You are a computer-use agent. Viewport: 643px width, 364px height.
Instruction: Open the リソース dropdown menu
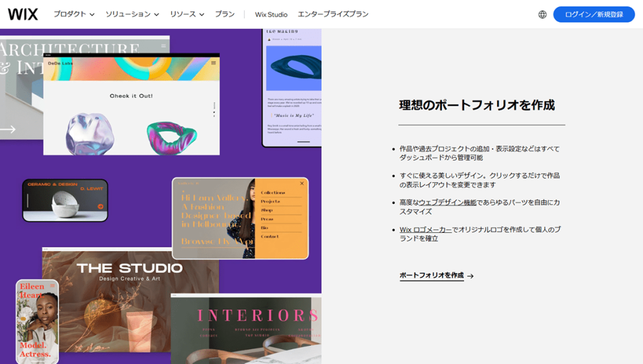(x=187, y=14)
